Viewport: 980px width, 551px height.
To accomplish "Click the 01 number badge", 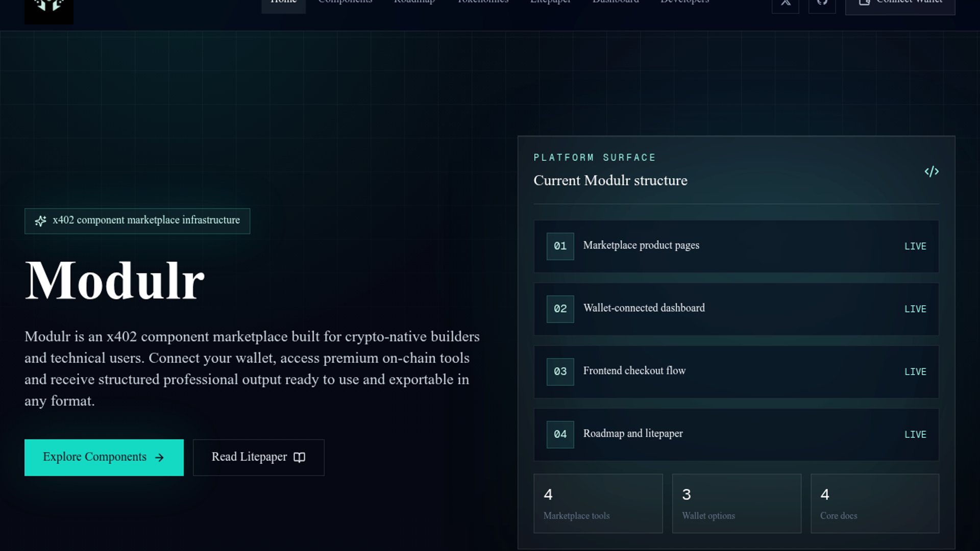I will [560, 246].
